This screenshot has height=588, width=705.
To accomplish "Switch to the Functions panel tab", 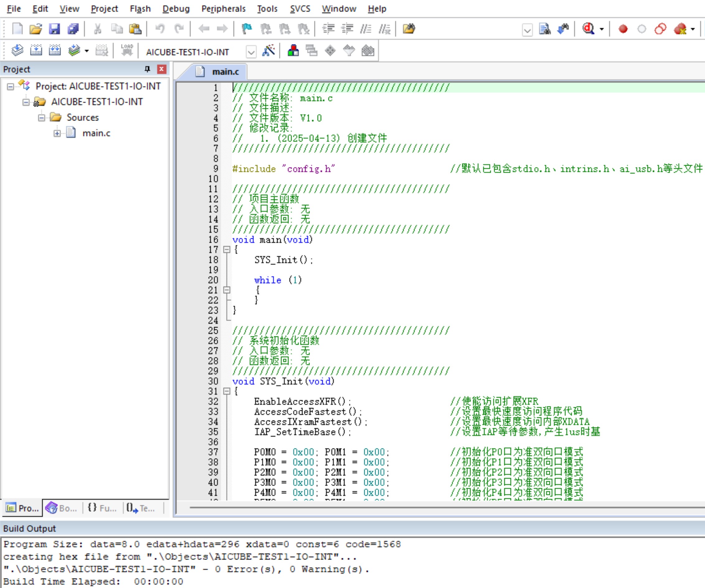I will (x=102, y=508).
